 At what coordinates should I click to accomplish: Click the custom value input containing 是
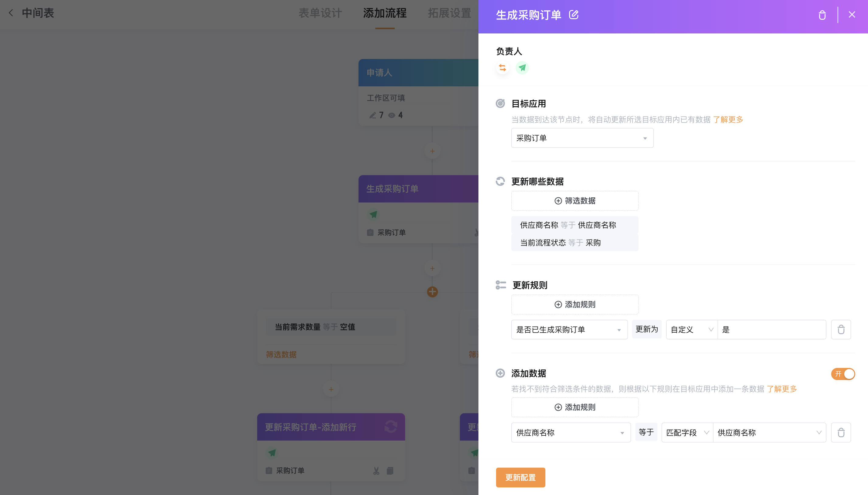pos(772,329)
